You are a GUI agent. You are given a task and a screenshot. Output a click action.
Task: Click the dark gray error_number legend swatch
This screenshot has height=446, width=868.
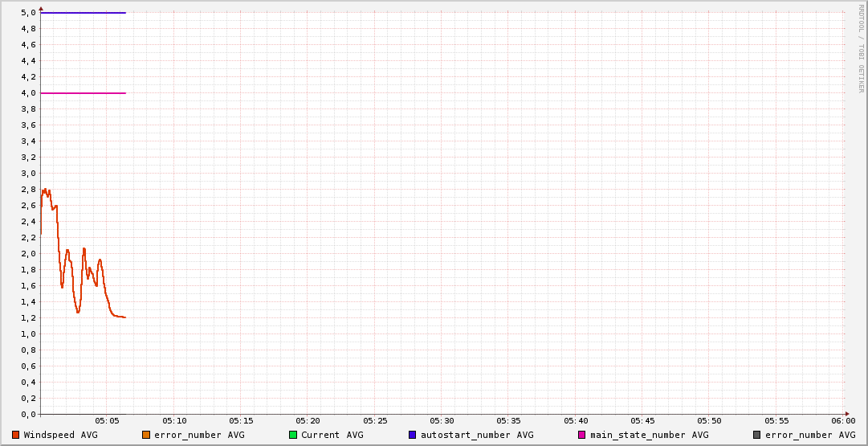pyautogui.click(x=757, y=435)
